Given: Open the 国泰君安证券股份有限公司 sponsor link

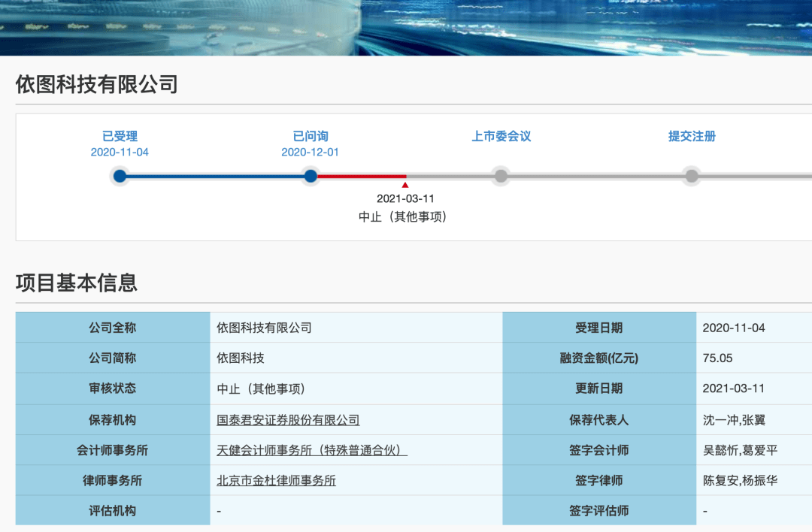Looking at the screenshot, I should 288,420.
